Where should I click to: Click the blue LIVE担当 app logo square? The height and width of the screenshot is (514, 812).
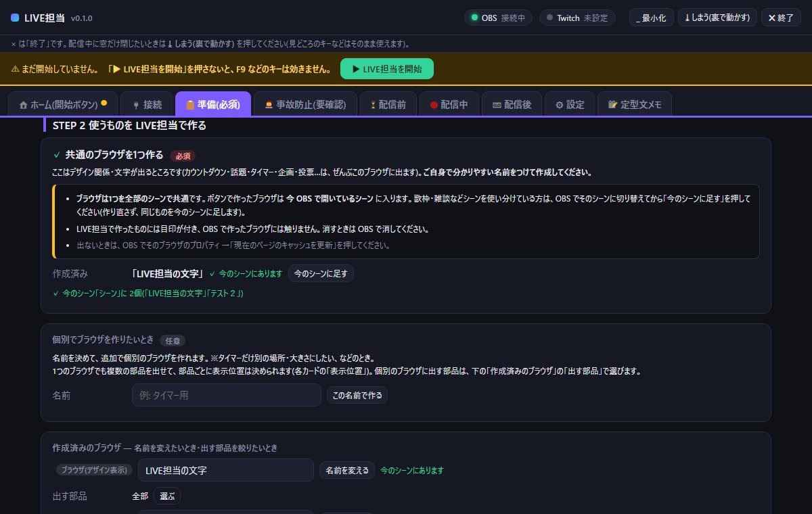tap(15, 18)
